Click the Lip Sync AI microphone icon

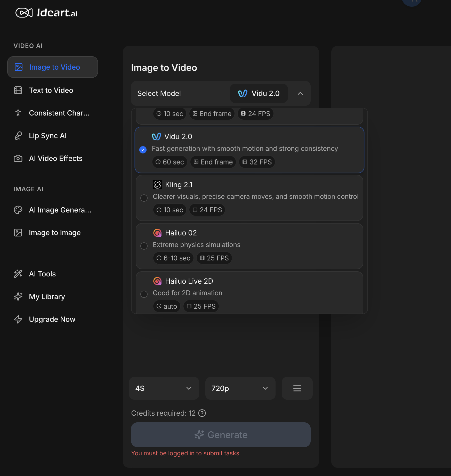coord(18,136)
